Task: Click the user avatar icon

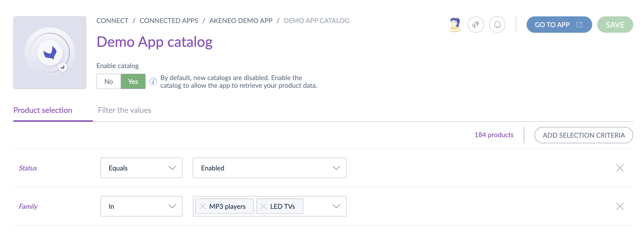Action: [x=455, y=25]
